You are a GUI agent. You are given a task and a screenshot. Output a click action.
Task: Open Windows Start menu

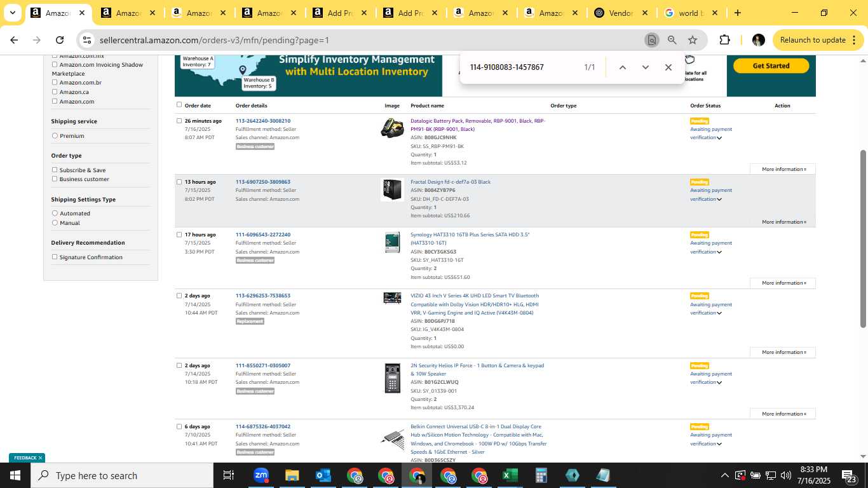pos(15,475)
